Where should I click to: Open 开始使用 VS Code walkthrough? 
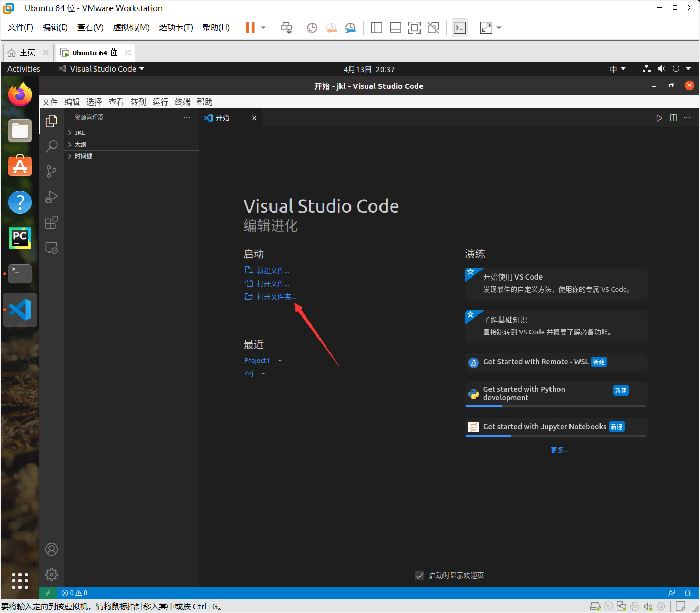pos(556,283)
